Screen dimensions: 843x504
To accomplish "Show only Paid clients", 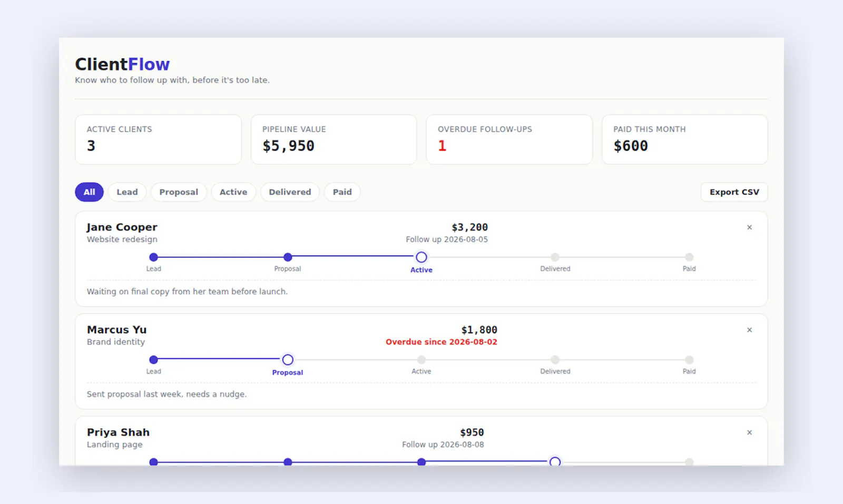I will click(x=342, y=192).
